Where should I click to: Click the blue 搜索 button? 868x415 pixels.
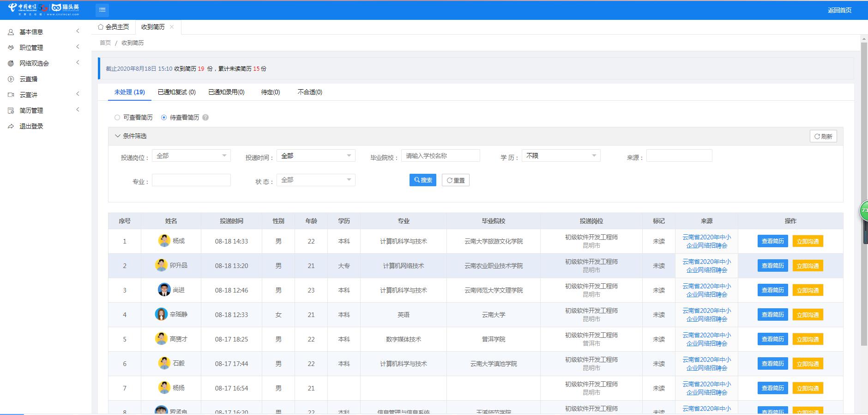point(422,180)
